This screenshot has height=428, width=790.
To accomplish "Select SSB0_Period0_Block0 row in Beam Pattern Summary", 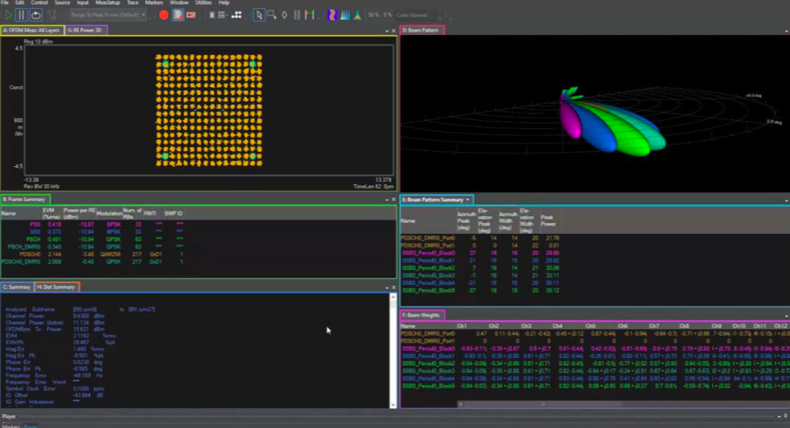I will click(x=428, y=253).
